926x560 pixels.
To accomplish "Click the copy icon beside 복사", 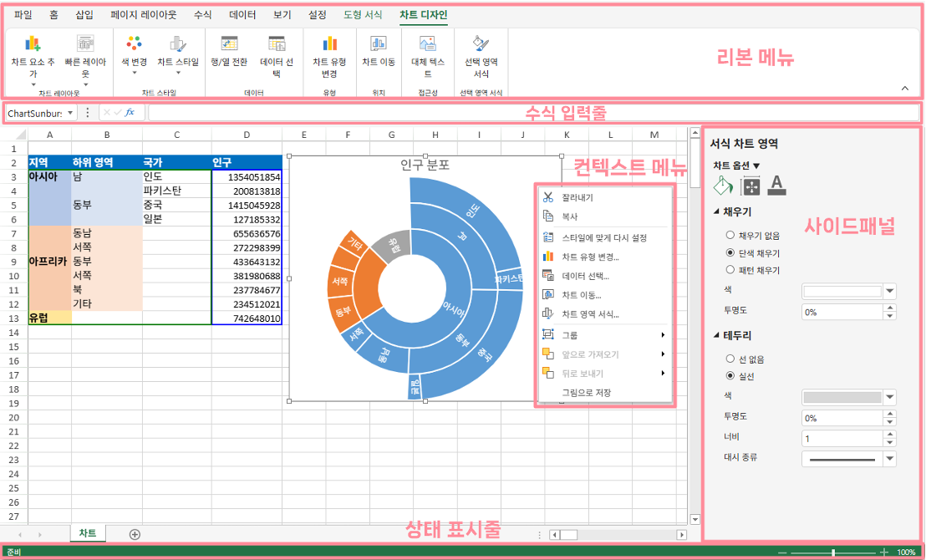I will 547,216.
